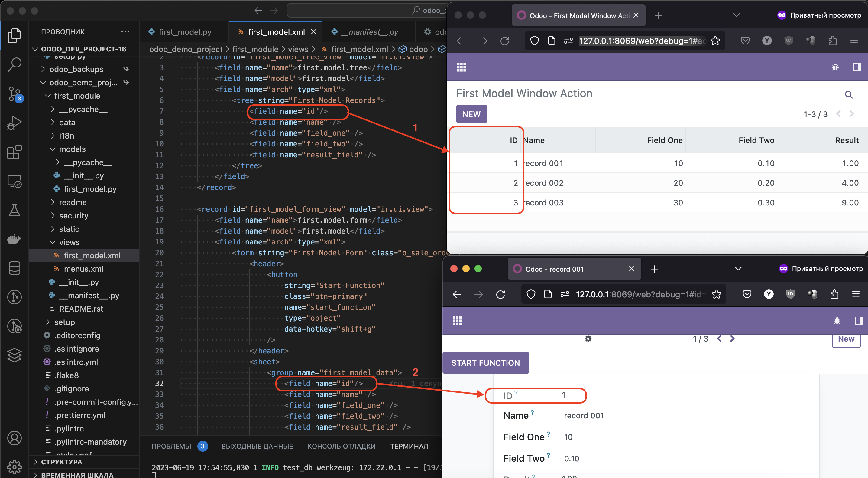Open the Manage gear in activity bar

14,467
